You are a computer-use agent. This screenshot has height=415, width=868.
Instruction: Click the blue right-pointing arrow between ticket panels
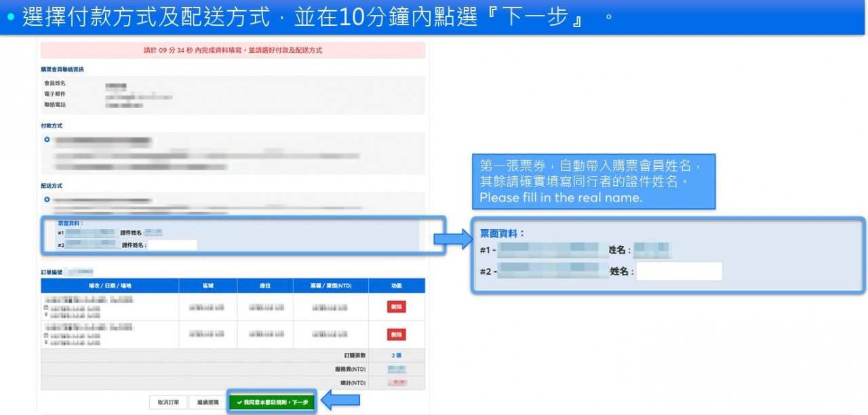452,238
